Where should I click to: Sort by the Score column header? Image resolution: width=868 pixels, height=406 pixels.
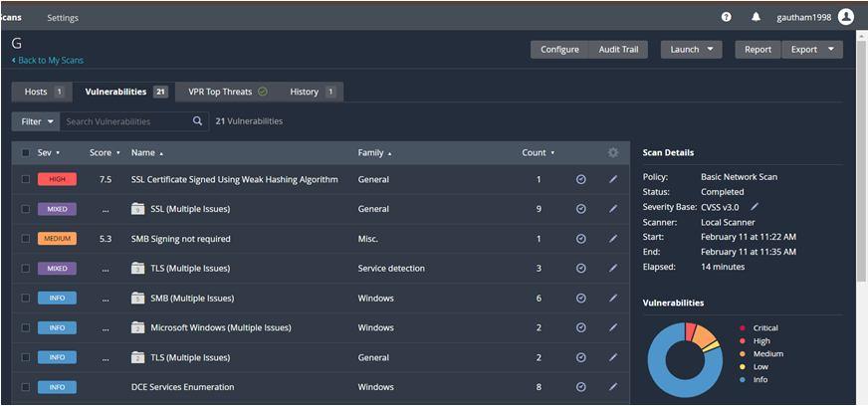click(105, 152)
